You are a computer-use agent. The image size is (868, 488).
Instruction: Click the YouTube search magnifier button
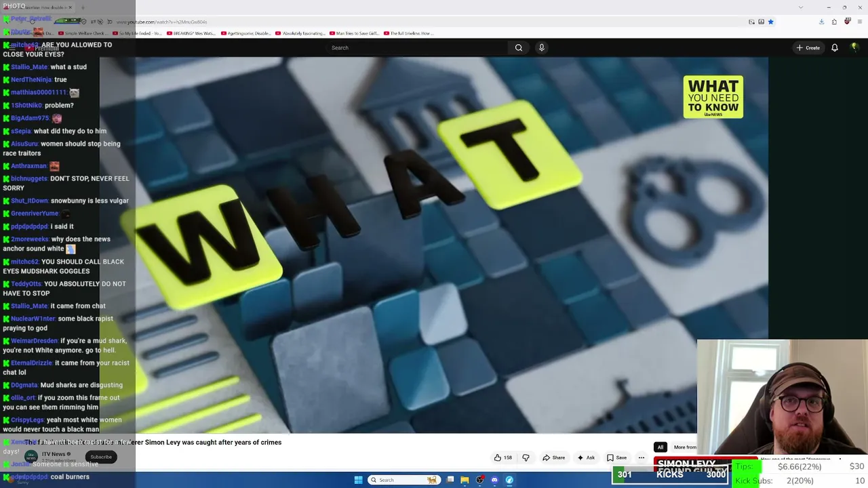(x=519, y=47)
